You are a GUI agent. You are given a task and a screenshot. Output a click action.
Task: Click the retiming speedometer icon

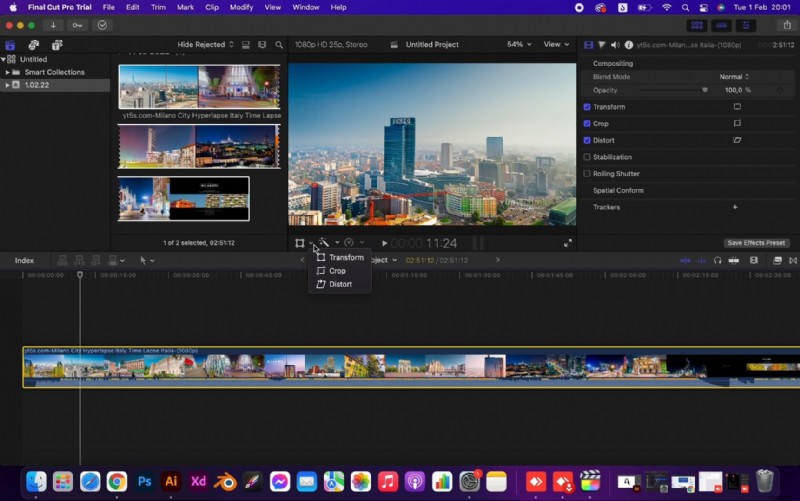pyautogui.click(x=349, y=243)
